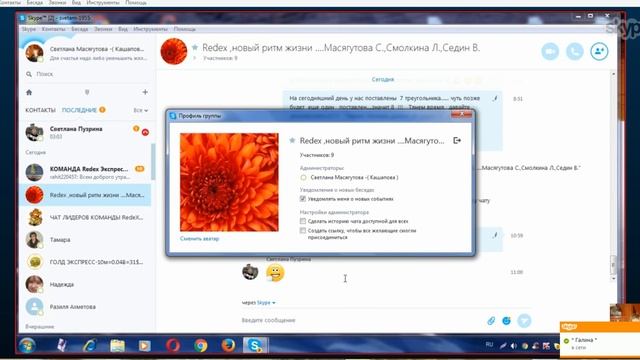Click the send message button
Viewport: 640px width, 360px height.
(524, 321)
